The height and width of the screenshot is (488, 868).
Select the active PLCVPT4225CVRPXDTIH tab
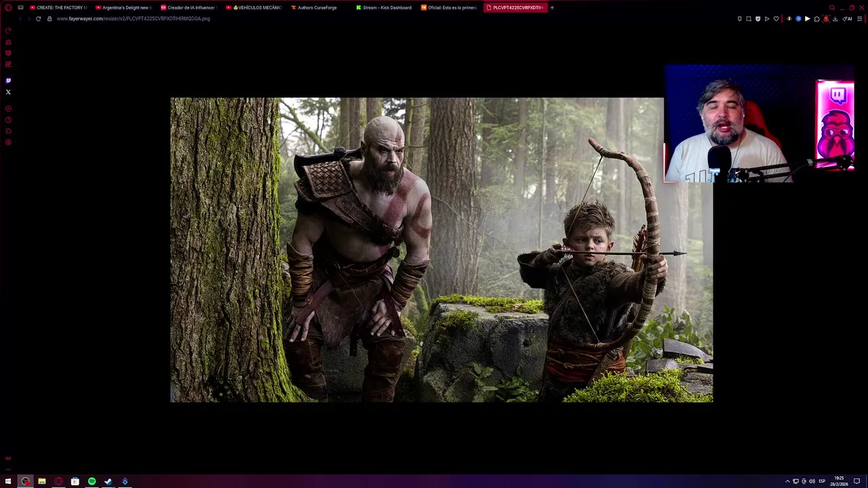pos(515,7)
